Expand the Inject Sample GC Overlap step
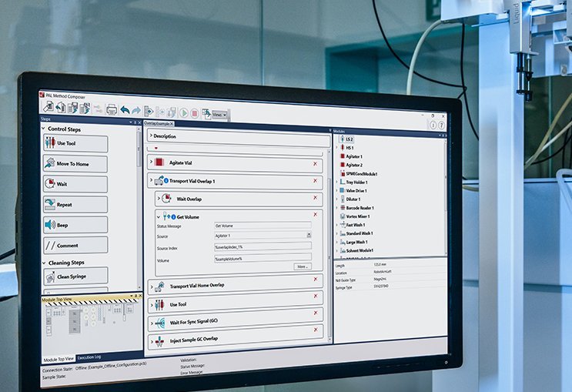The width and height of the screenshot is (572, 392). pyautogui.click(x=152, y=342)
